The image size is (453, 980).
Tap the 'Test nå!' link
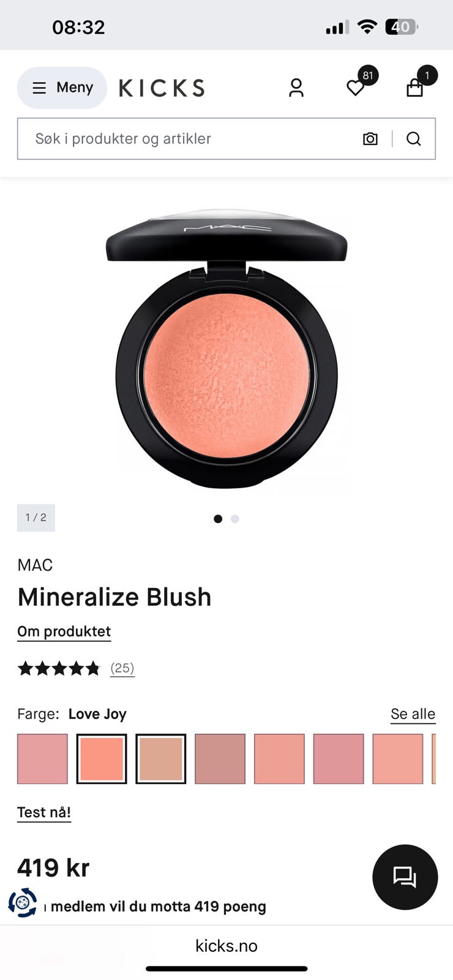44,813
